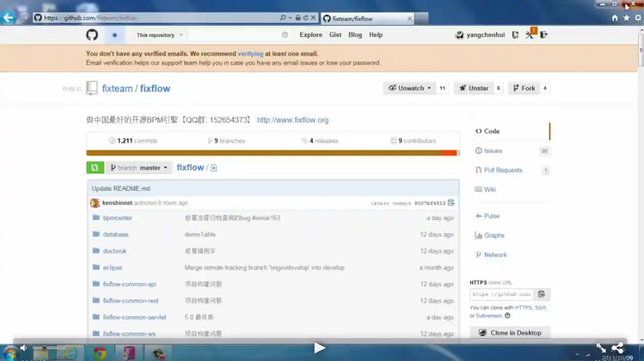644x361 pixels.
Task: Open browser tools gear icon
Action: coord(638,18)
